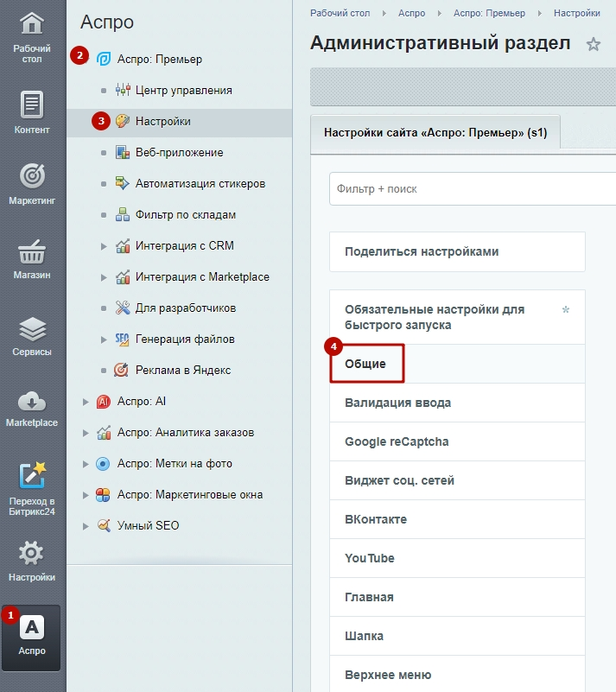Select the Настройки сайта «Аспро: Премьер» (s1) tab

(435, 133)
